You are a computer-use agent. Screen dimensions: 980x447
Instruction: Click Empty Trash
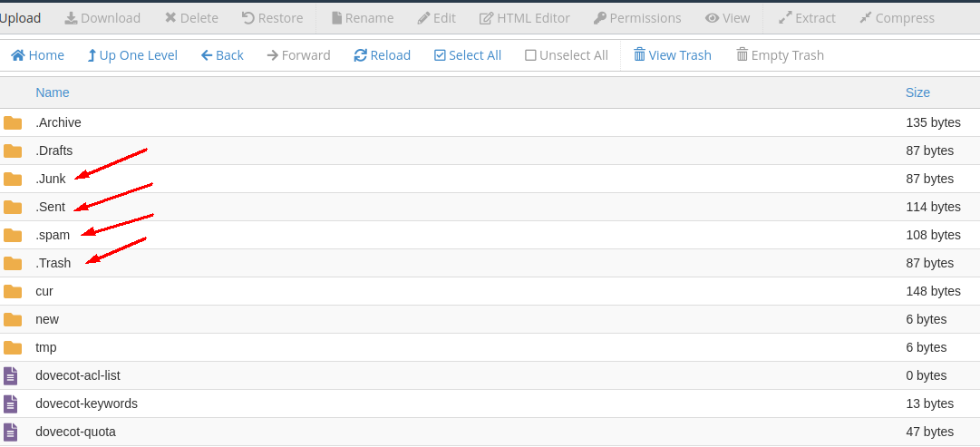(780, 55)
